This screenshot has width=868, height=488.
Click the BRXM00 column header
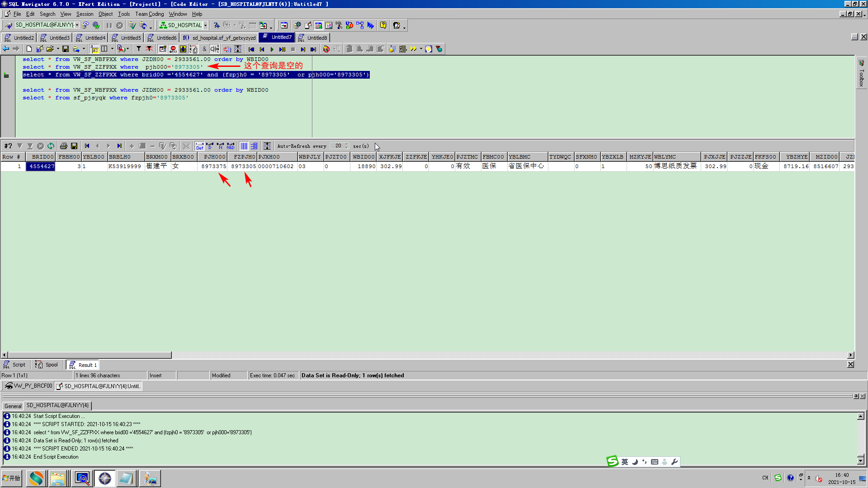coord(157,157)
